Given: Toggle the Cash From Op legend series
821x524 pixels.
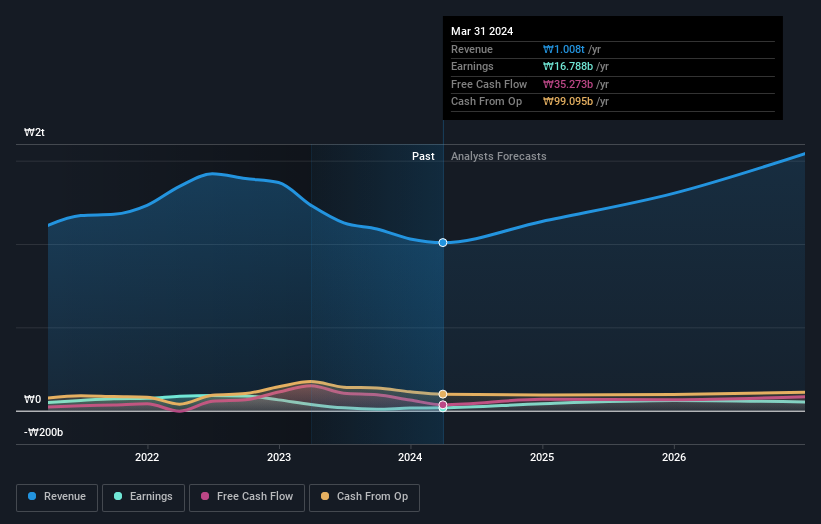Looking at the screenshot, I should pyautogui.click(x=364, y=497).
